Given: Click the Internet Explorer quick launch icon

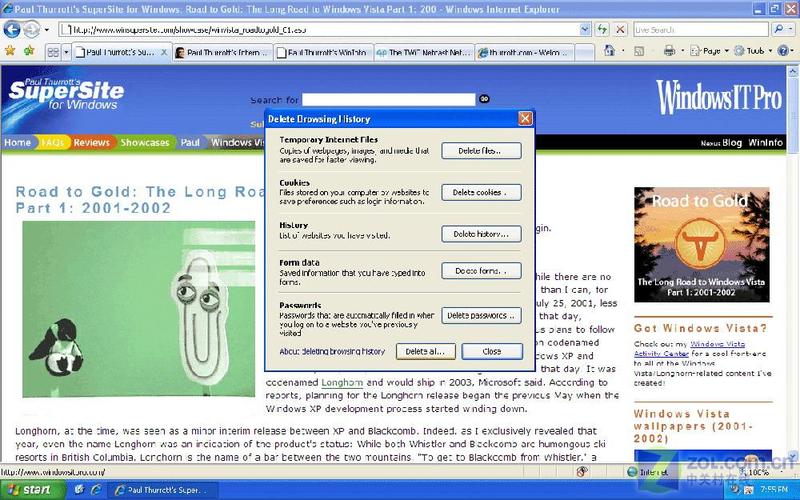Looking at the screenshot, I should pyautogui.click(x=95, y=490).
